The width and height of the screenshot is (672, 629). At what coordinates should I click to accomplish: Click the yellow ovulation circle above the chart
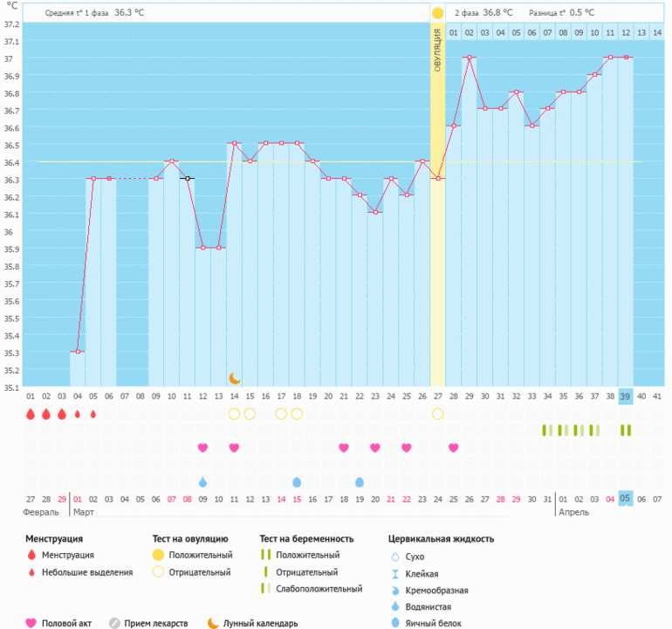pyautogui.click(x=437, y=13)
